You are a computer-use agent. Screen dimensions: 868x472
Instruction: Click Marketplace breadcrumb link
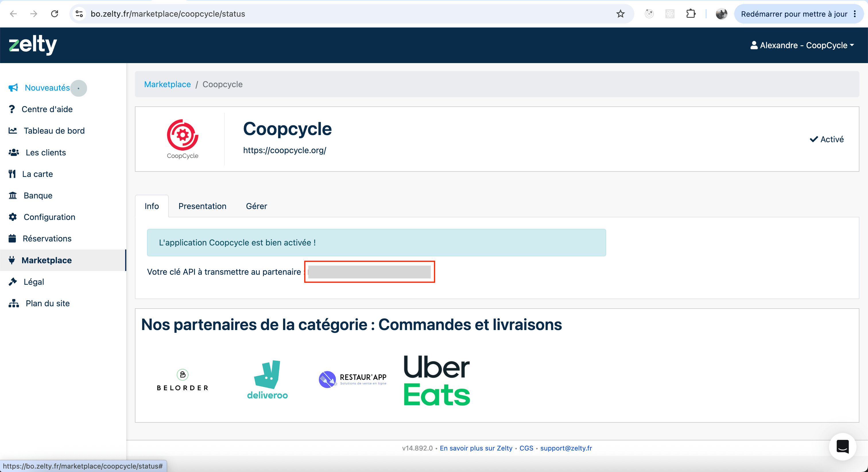point(167,84)
